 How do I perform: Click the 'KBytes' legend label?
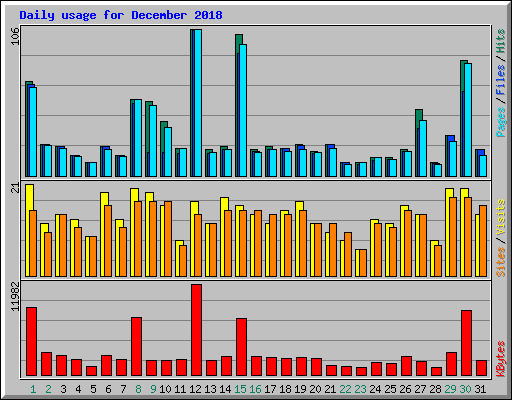(x=500, y=359)
